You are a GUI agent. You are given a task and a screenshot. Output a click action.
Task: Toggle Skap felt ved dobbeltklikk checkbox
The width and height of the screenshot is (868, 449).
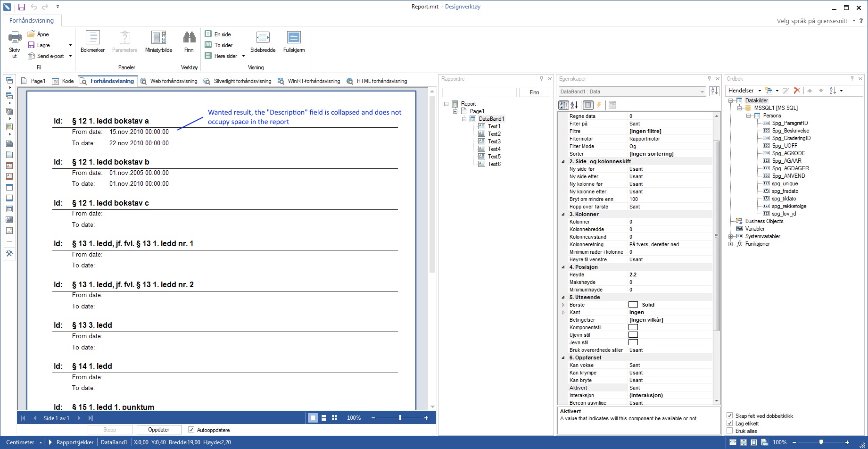[730, 416]
